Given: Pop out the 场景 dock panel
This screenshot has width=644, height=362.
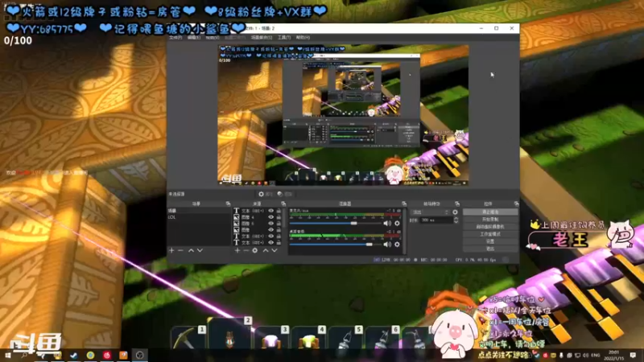Looking at the screenshot, I should click(228, 204).
